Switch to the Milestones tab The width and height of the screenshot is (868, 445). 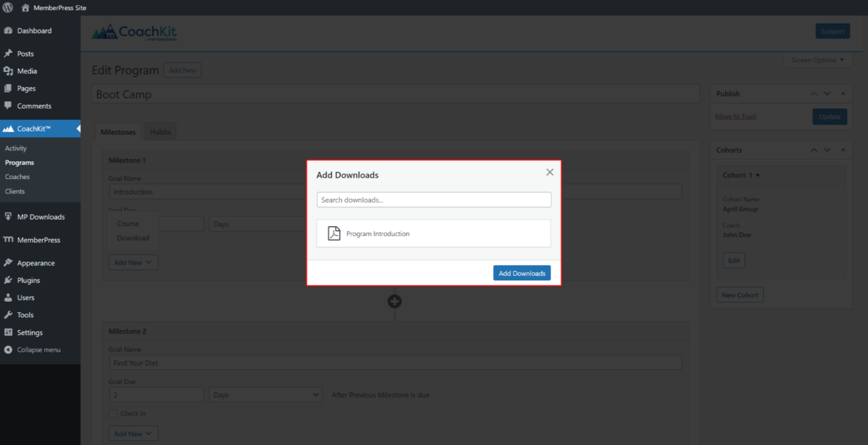(x=118, y=132)
